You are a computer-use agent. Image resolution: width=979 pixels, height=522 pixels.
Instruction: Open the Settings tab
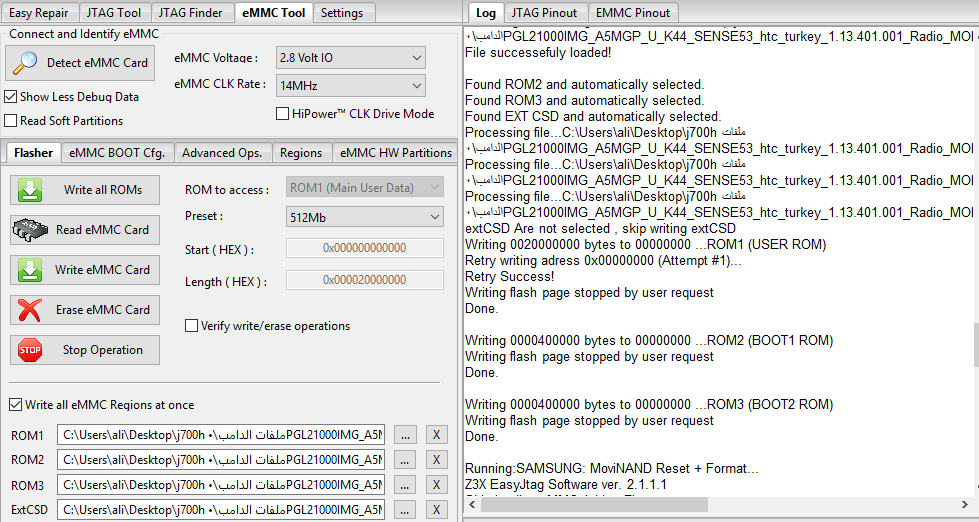pos(342,12)
